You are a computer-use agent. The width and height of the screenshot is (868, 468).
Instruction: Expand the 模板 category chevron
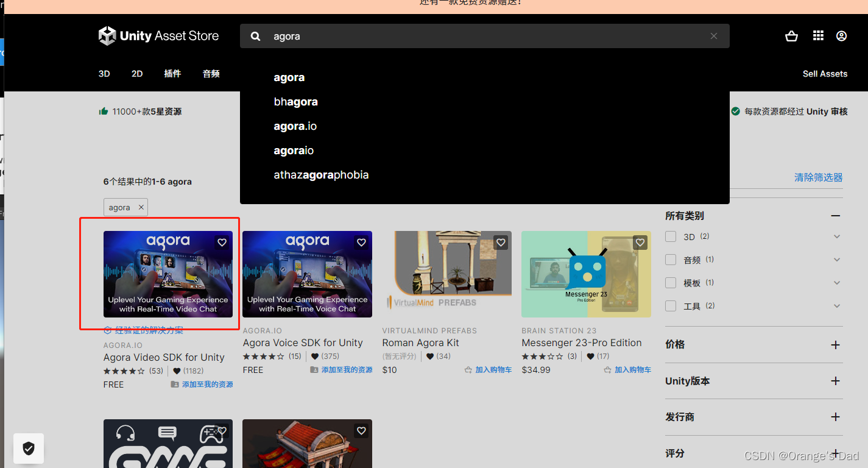coord(837,283)
